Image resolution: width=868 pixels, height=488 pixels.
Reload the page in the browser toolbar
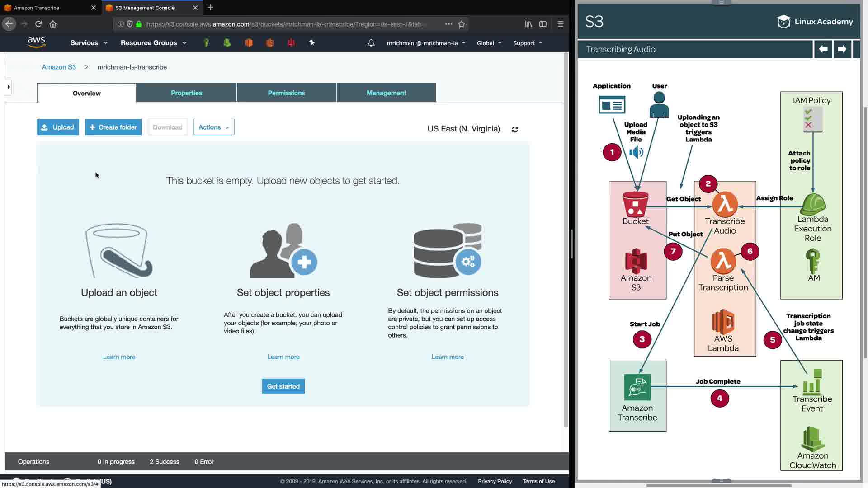point(38,24)
